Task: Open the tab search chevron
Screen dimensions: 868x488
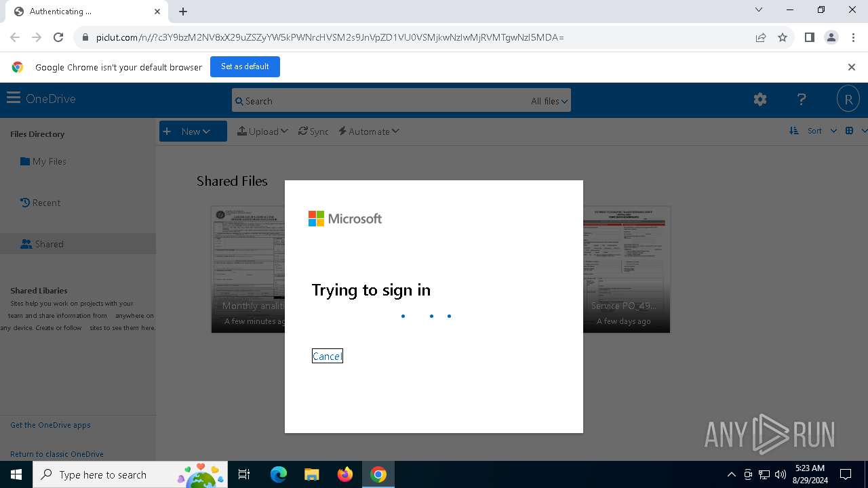Action: [x=759, y=10]
